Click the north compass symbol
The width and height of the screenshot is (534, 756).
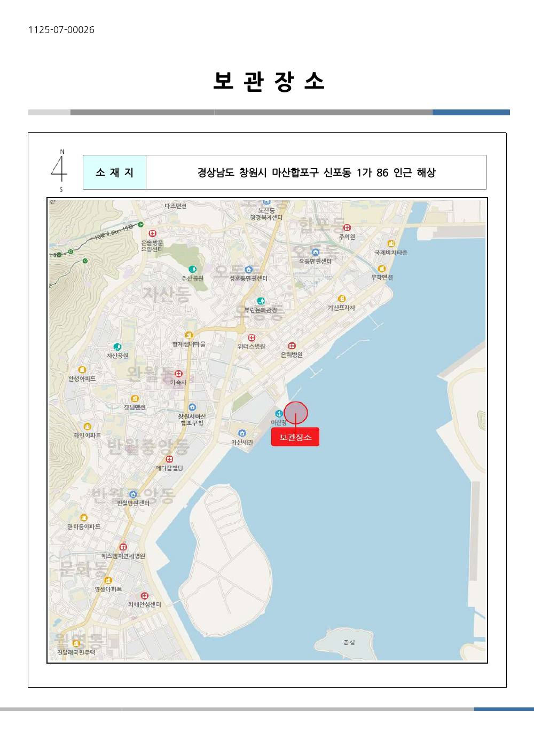pyautogui.click(x=59, y=170)
